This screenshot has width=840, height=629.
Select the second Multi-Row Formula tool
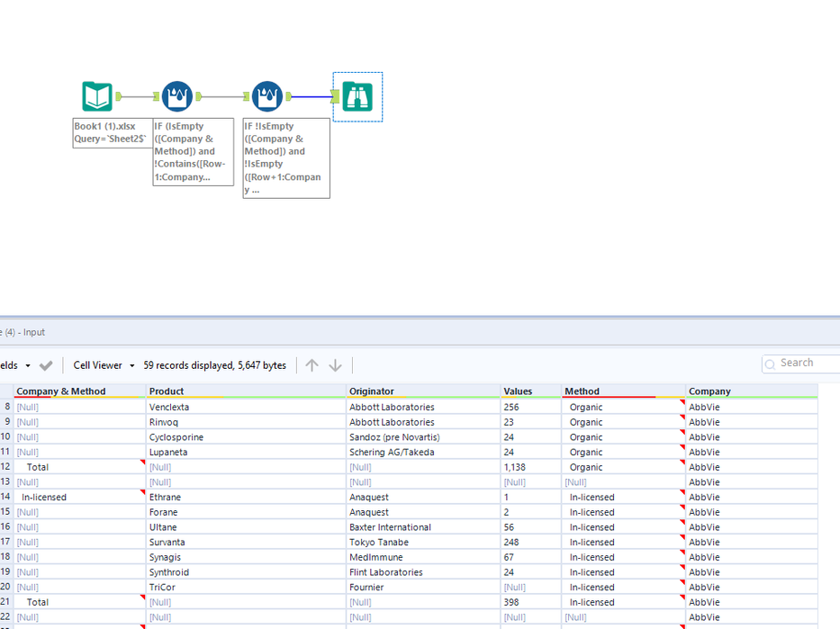[x=267, y=96]
